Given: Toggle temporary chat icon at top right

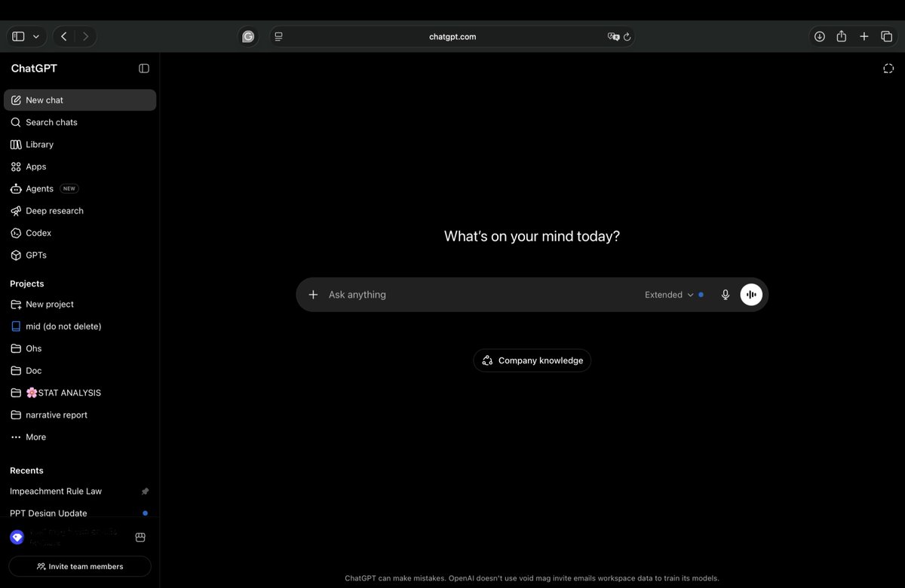Looking at the screenshot, I should [888, 69].
